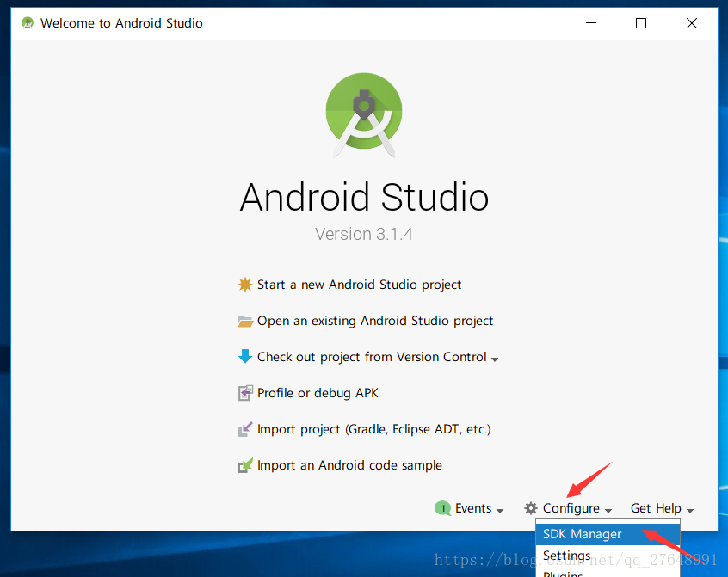The image size is (728, 577).
Task: Choose Import an Android code sample
Action: (349, 465)
